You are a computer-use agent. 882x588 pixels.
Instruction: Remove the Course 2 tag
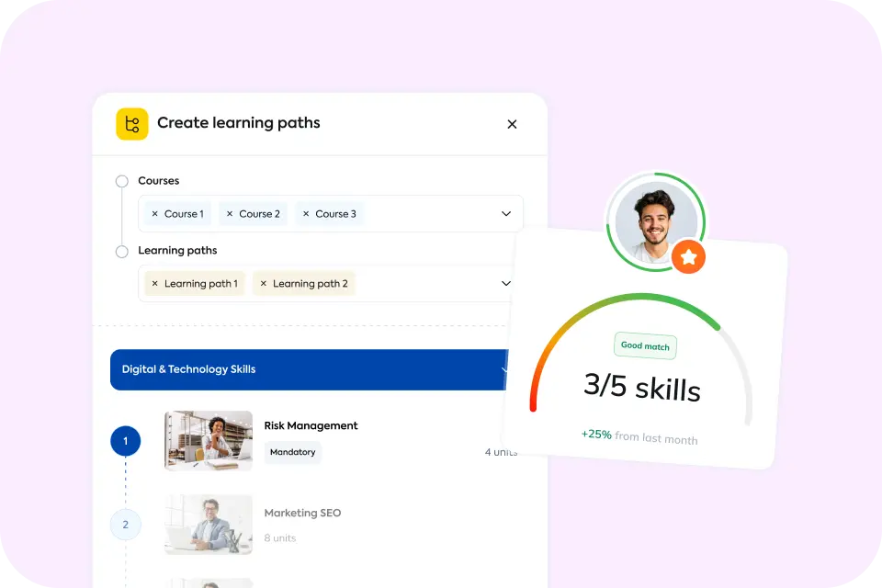point(230,214)
